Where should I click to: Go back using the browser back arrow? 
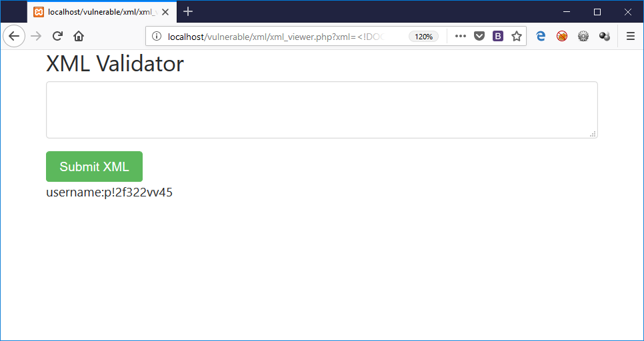(14, 37)
